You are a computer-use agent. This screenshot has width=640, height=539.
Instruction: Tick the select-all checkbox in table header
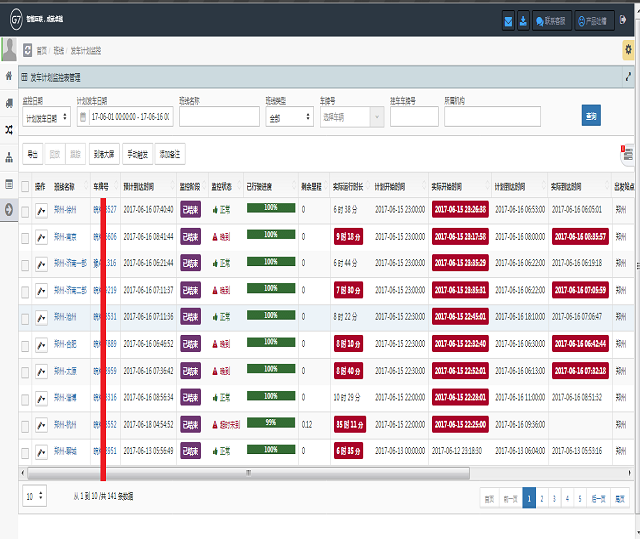(x=26, y=186)
